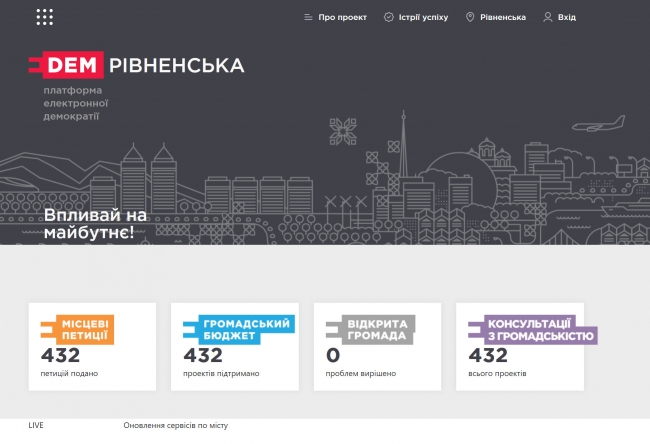Click the checkmark icon beside Історії успіху
The width and height of the screenshot is (650, 444).
pos(388,17)
